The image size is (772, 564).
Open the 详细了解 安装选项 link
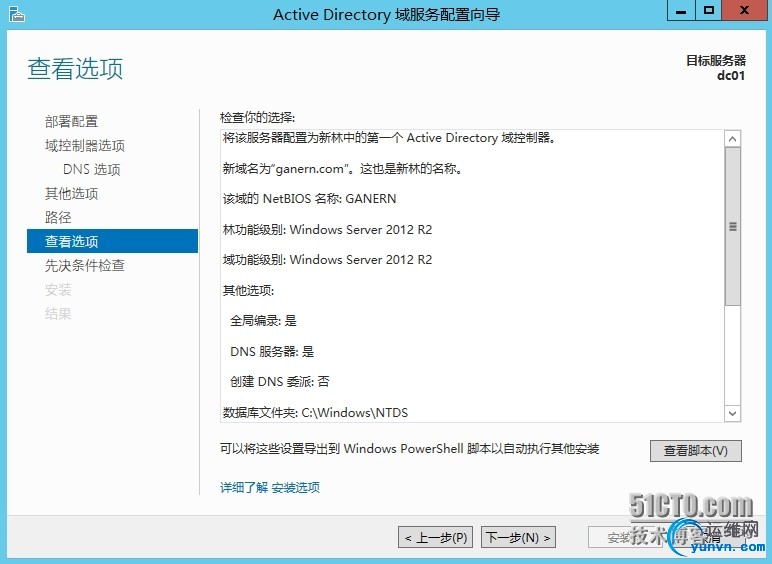[x=270, y=488]
